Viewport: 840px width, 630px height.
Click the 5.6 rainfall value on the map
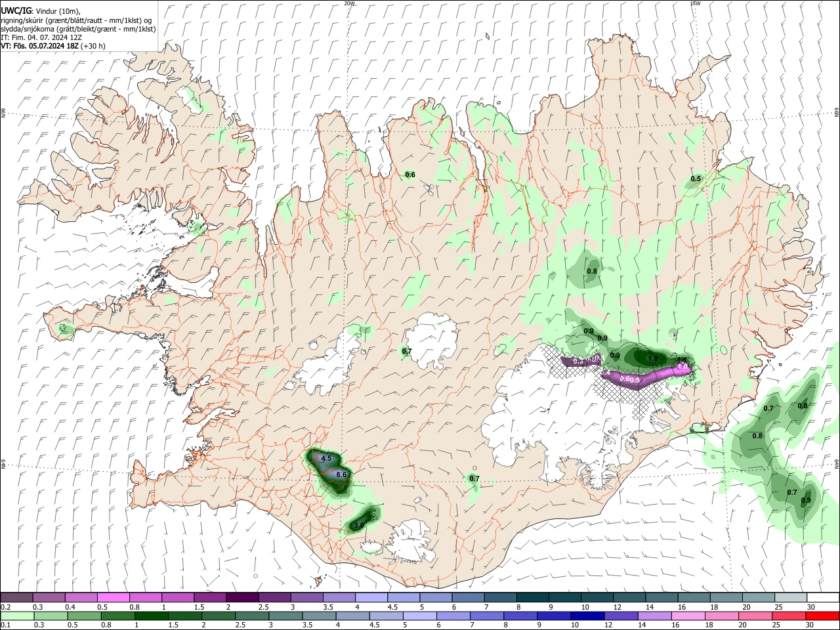(x=341, y=474)
